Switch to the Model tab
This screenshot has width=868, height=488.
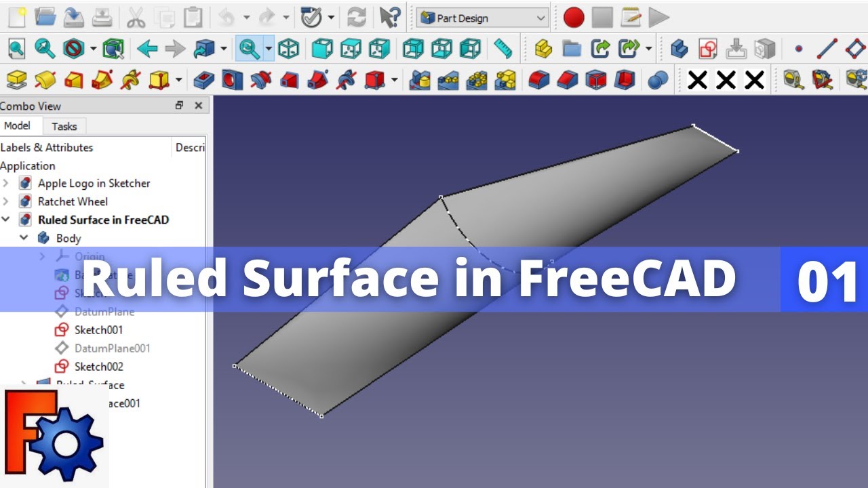(x=18, y=125)
